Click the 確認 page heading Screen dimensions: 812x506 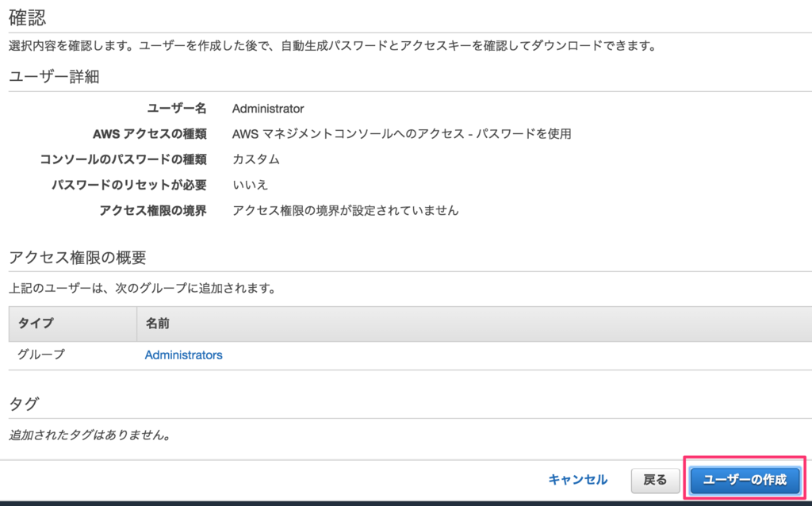click(x=24, y=12)
